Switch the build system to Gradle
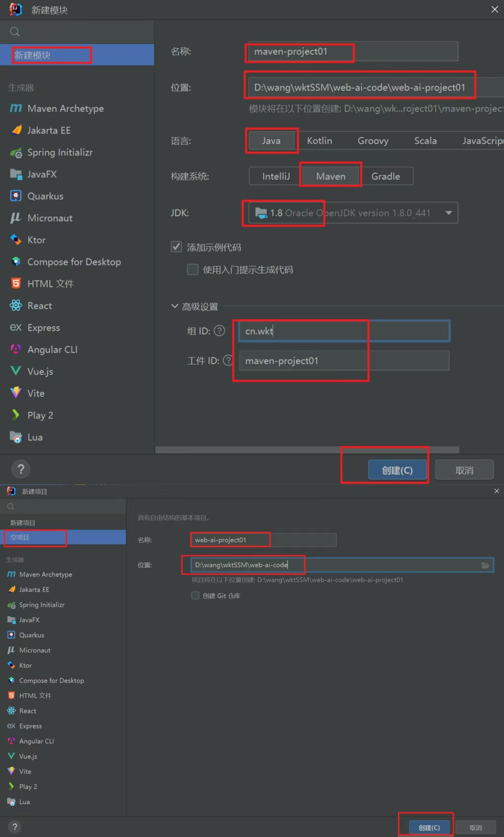Viewport: 504px width, 837px height. click(385, 176)
